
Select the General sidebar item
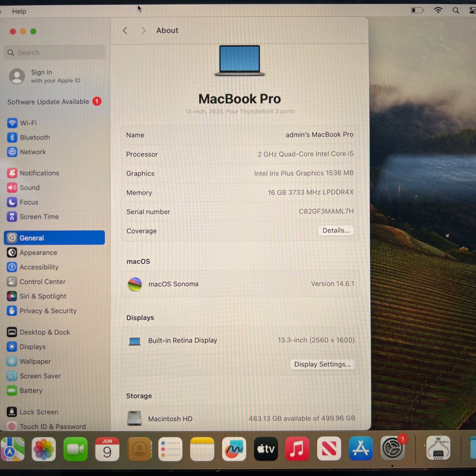click(x=54, y=238)
